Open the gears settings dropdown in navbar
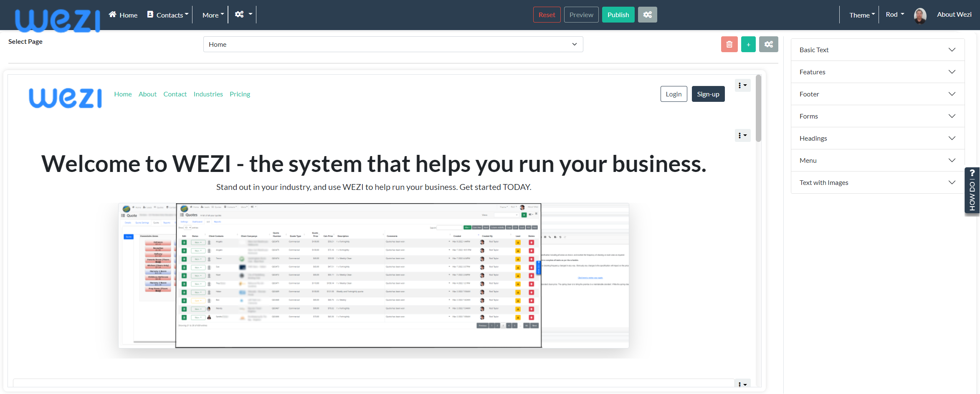 point(243,15)
